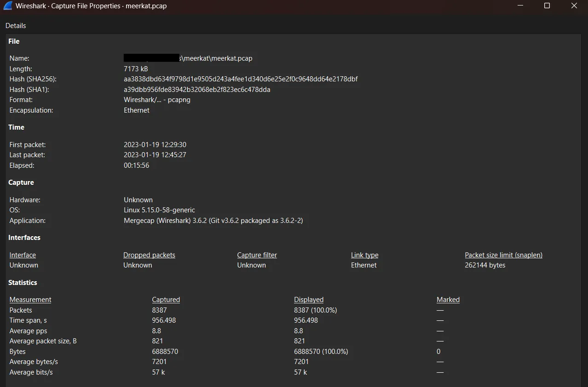Select the SHA1 hash value
588x387 pixels.
(x=197, y=89)
